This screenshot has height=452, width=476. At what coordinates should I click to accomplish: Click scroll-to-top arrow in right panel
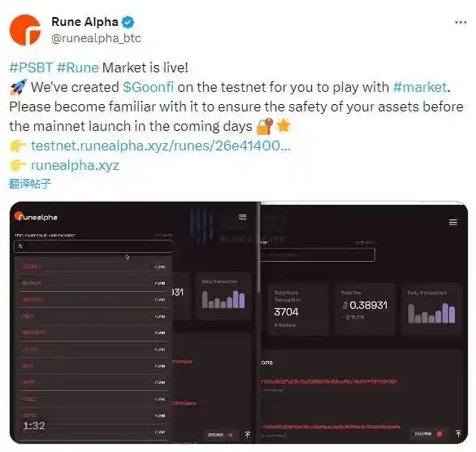point(458,433)
